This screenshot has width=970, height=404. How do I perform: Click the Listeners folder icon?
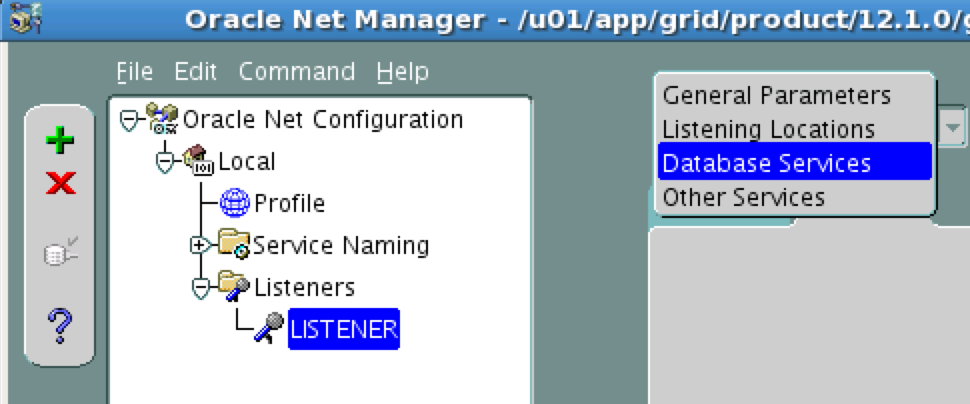[x=234, y=286]
